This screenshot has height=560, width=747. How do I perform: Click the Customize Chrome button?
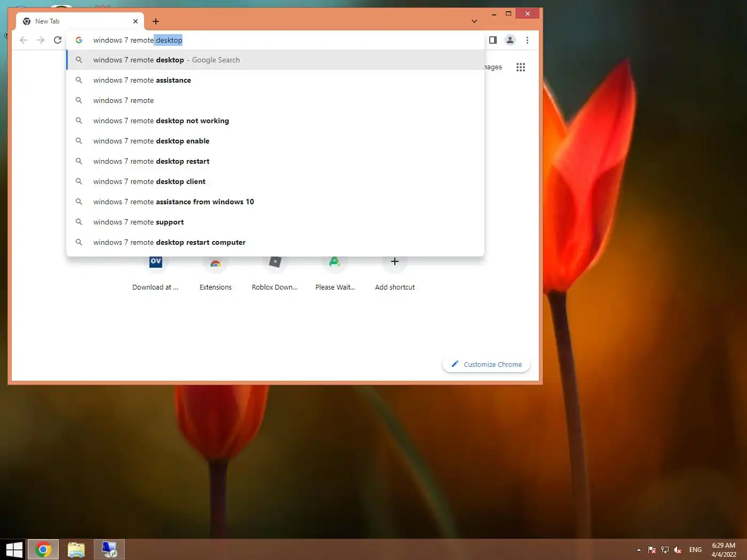486,364
